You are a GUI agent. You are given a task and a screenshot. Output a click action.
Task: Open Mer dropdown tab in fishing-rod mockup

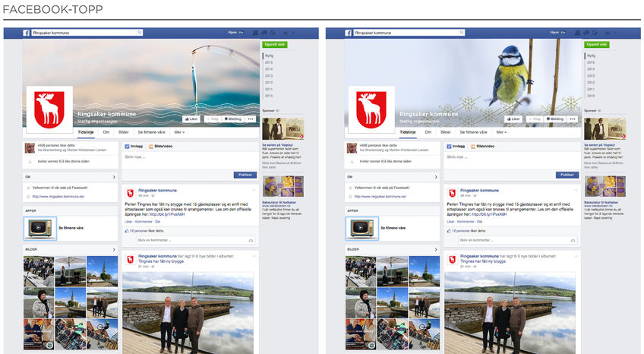179,132
